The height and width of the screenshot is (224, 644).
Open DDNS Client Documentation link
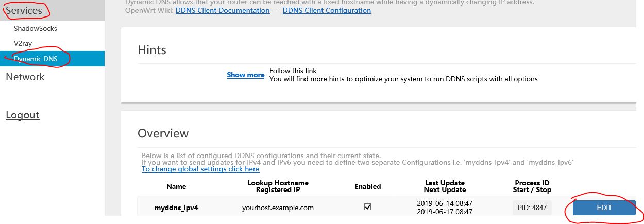click(x=223, y=10)
